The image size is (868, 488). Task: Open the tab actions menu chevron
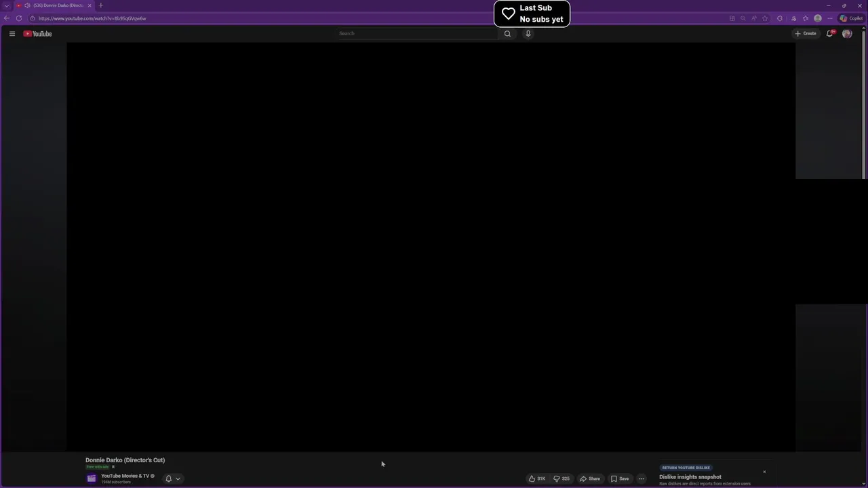7,5
